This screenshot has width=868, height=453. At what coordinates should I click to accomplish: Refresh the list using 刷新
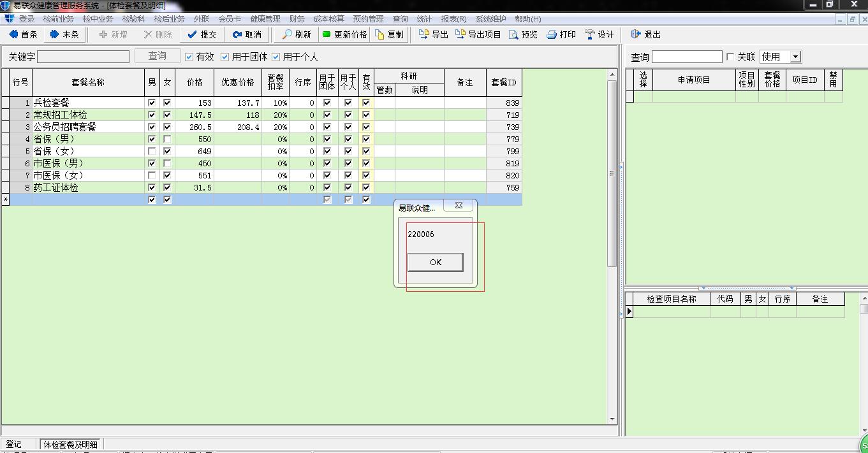[297, 34]
